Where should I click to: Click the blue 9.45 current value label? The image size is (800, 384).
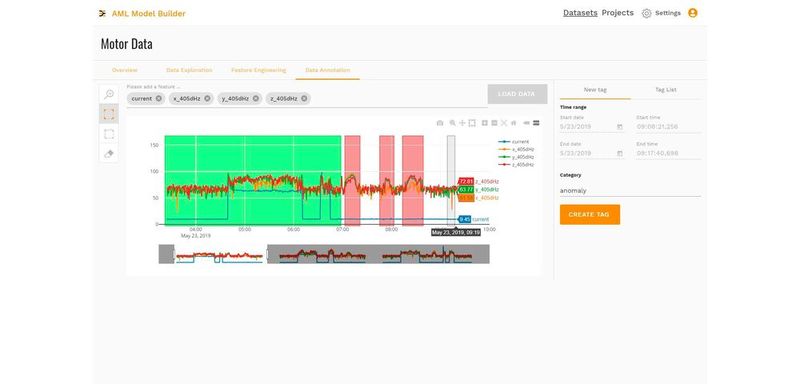(465, 219)
